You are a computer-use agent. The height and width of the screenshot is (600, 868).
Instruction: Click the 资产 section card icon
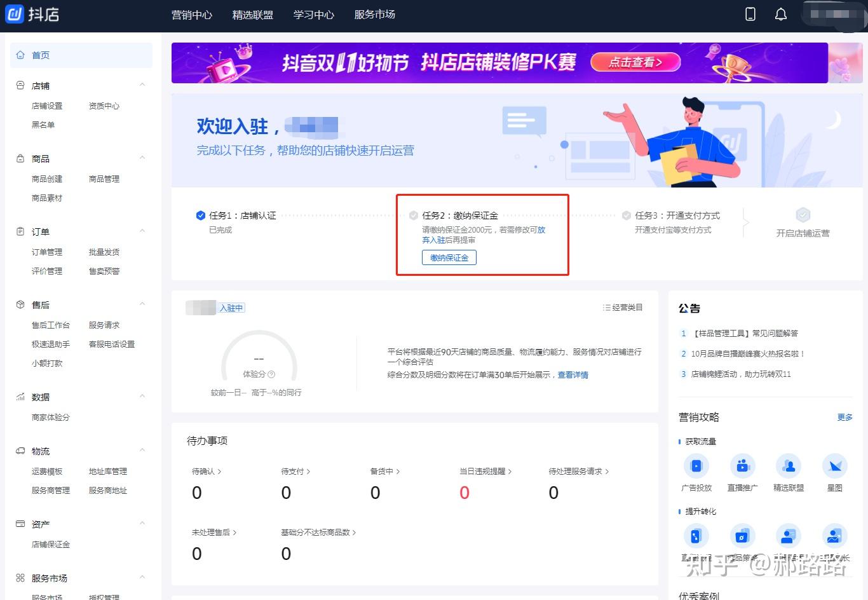click(20, 524)
